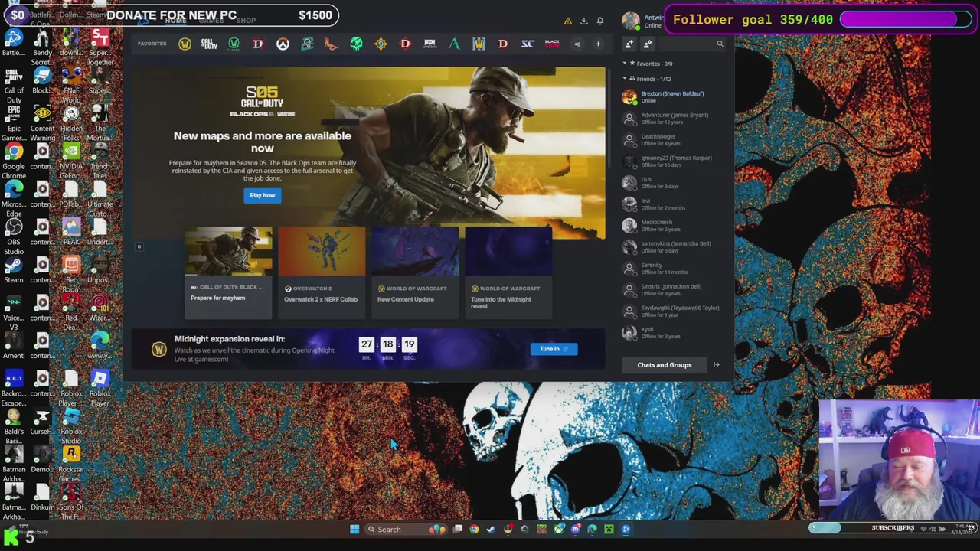The image size is (980, 551).
Task: Open StarCraft favorite icon
Action: point(528,44)
